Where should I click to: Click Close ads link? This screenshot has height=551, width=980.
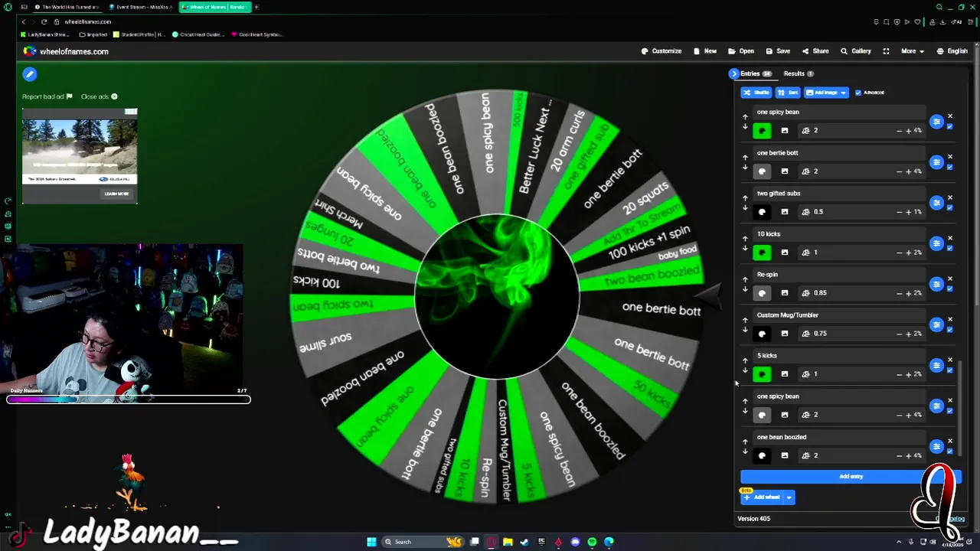click(x=99, y=96)
